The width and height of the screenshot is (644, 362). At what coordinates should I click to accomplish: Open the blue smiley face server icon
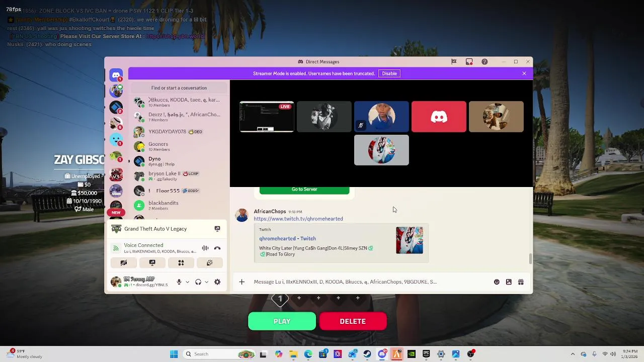click(x=116, y=139)
